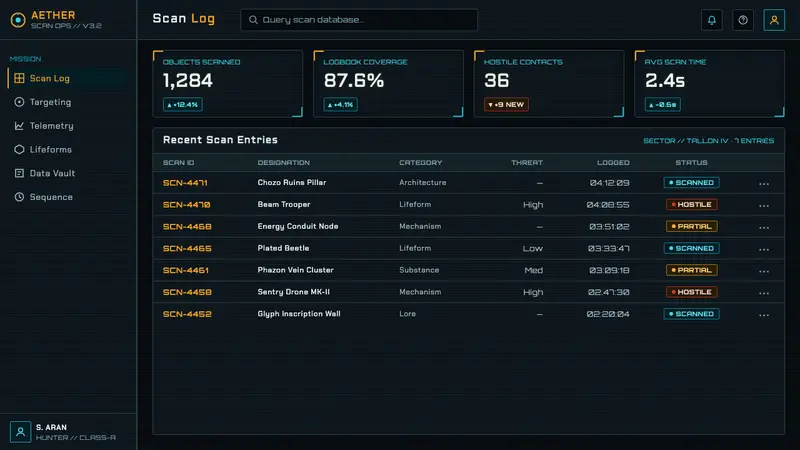Focus the Query scan database field
Image resolution: width=800 pixels, height=450 pixels.
(x=359, y=20)
